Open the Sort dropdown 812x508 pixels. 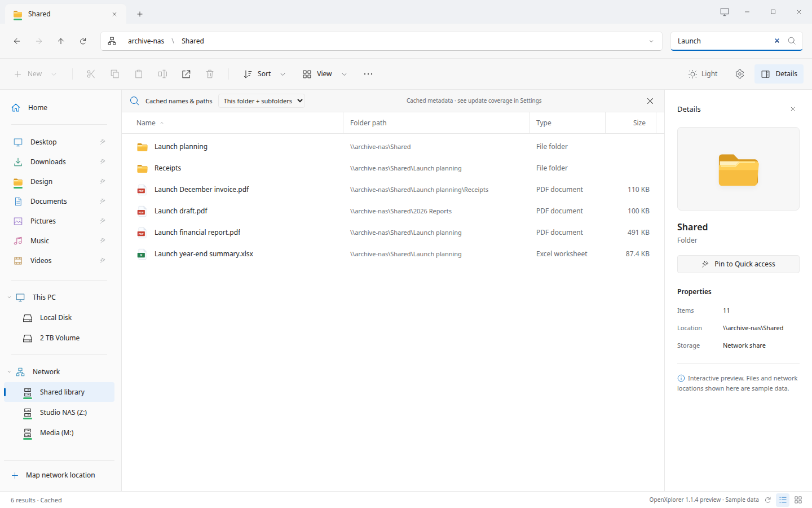pos(264,74)
